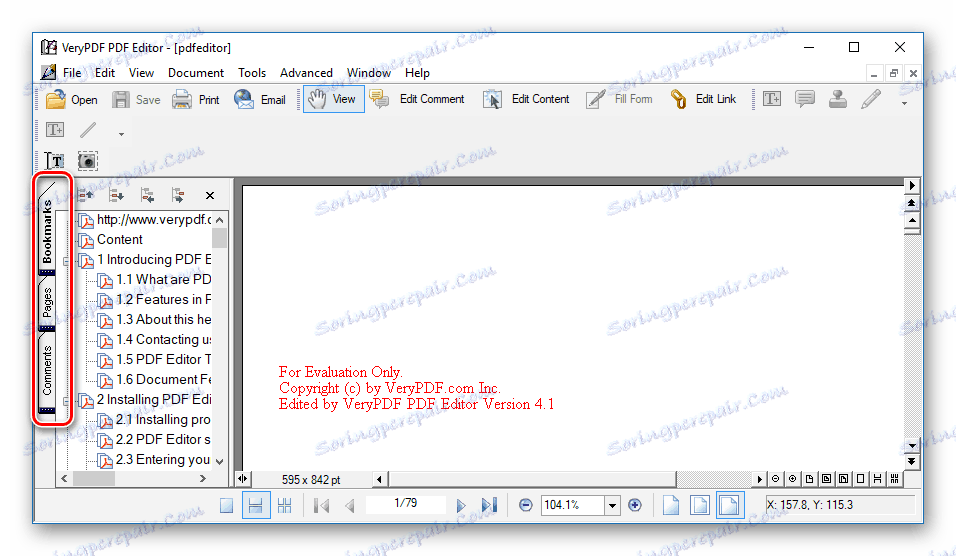956x556 pixels.
Task: Zoom out with the minus magnifier button
Action: pos(526,505)
